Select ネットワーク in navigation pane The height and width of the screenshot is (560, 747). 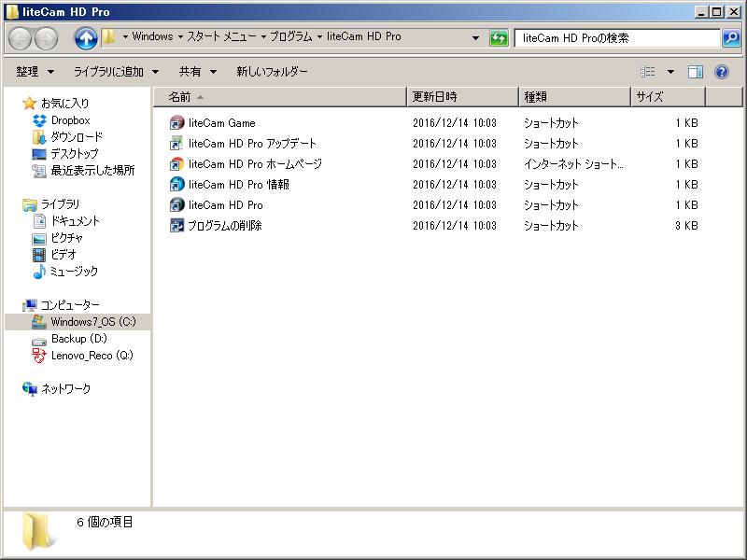(x=65, y=389)
